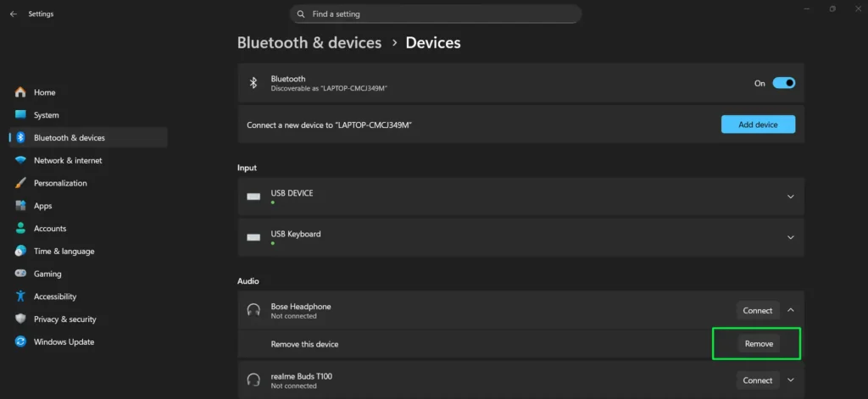Expand the realme Buds T100 chevron

pos(790,380)
